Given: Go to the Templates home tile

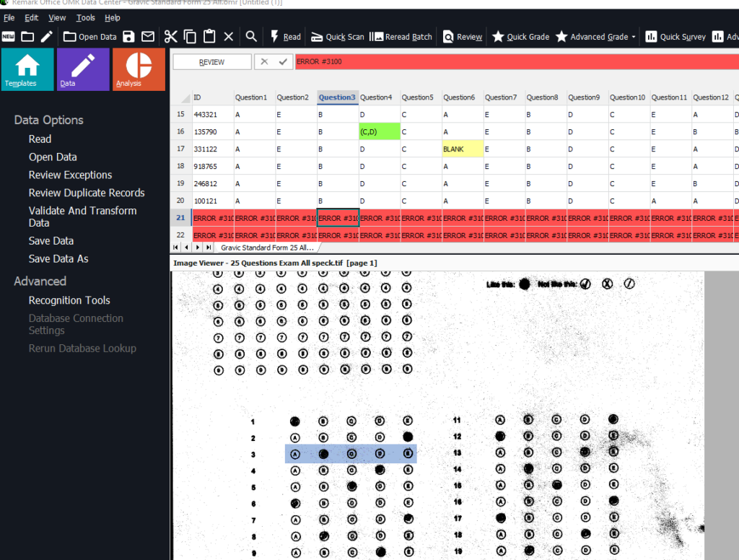Looking at the screenshot, I should click(x=27, y=69).
